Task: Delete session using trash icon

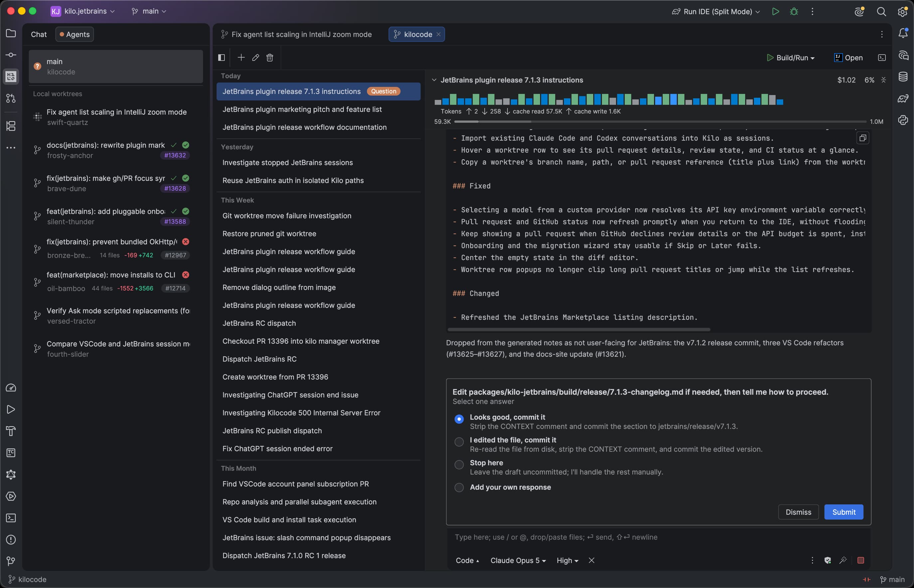Action: [x=269, y=58]
